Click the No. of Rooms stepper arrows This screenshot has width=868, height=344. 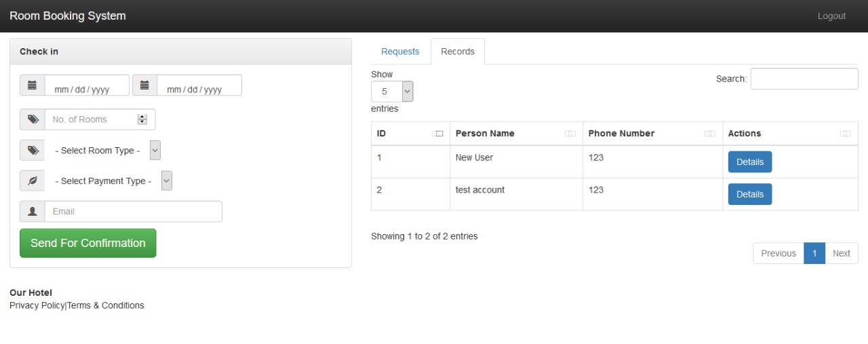click(142, 119)
